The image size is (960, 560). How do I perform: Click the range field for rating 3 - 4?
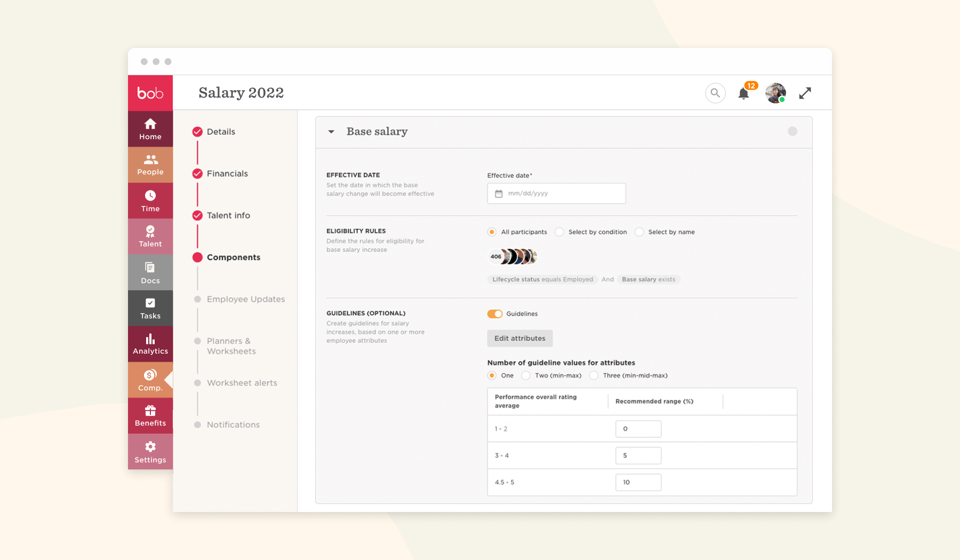click(x=638, y=455)
